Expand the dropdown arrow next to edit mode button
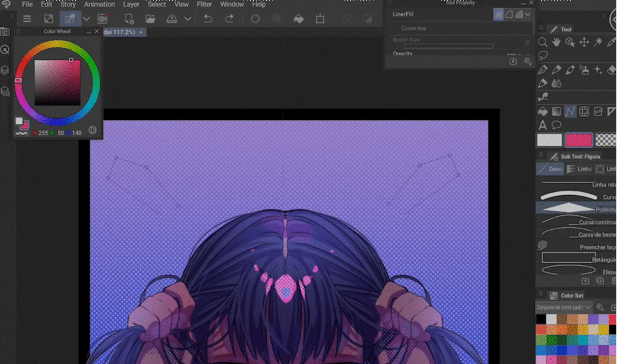617x364 pixels. (86, 19)
